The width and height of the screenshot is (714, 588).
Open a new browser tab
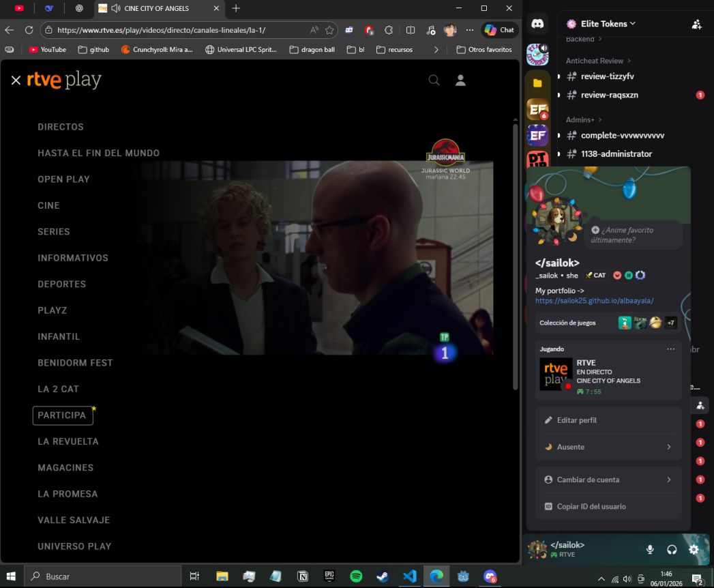[236, 8]
